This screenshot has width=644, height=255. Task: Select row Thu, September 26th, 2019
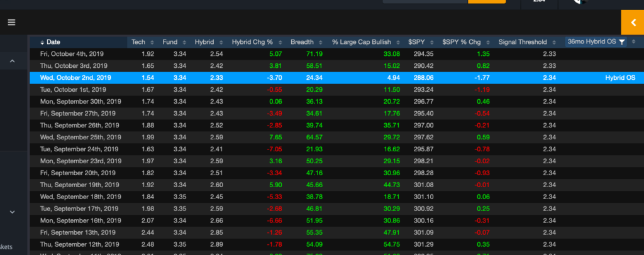(x=336, y=125)
